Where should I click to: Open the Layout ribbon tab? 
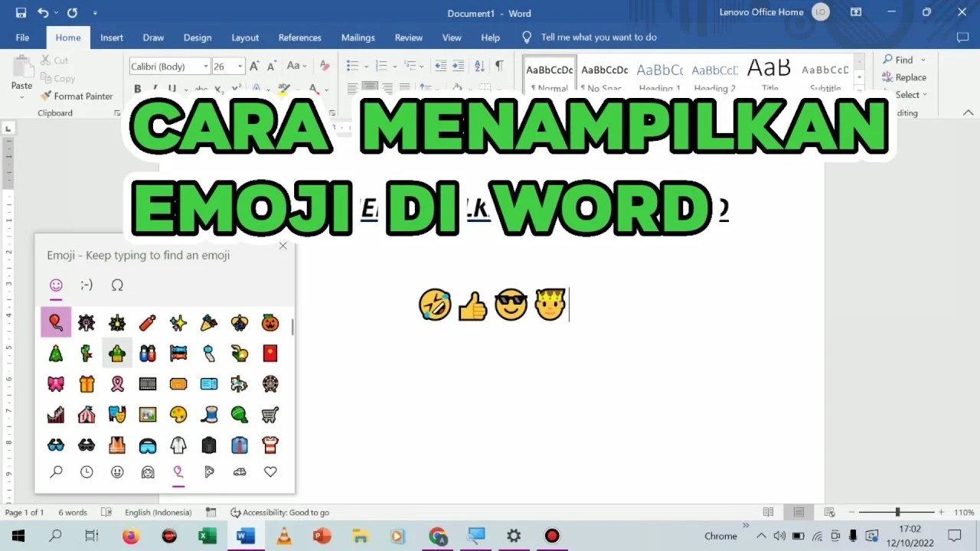pos(245,37)
